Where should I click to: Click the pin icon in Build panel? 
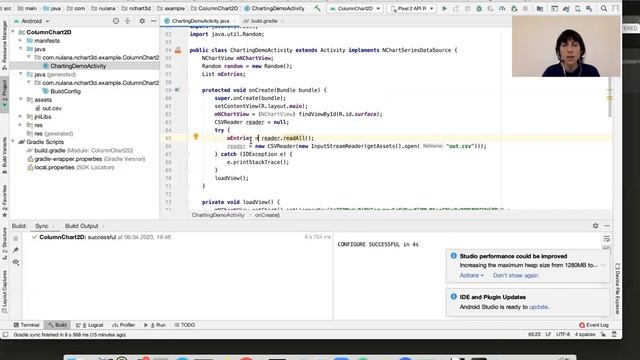pyautogui.click(x=16, y=250)
